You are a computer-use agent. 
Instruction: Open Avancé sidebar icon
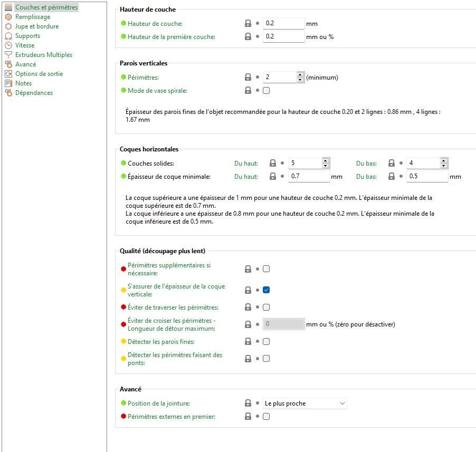8,64
